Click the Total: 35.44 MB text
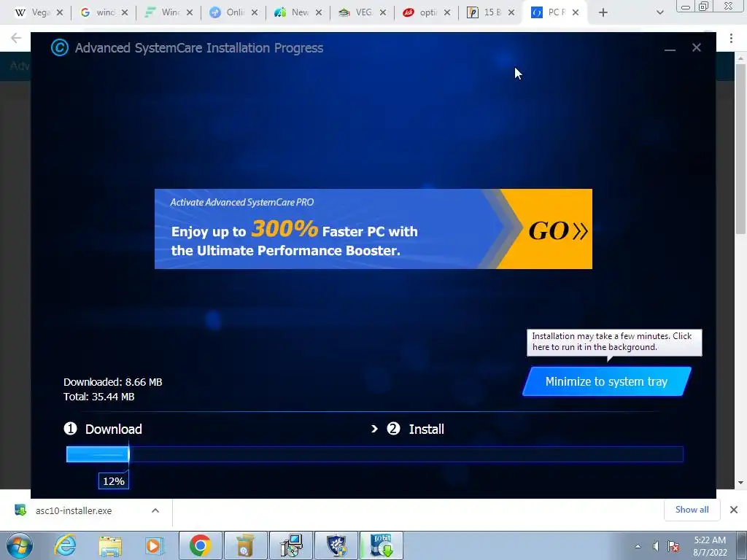Viewport: 747px width, 560px height. pyautogui.click(x=99, y=396)
